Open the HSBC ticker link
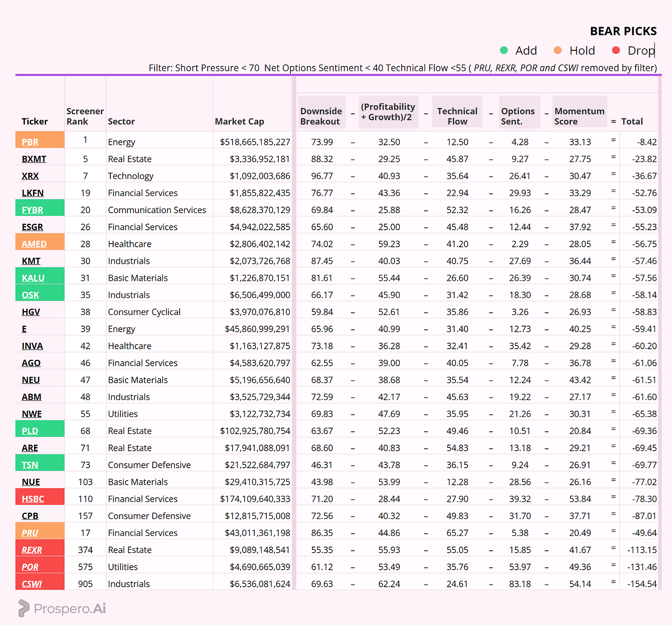 tap(33, 500)
